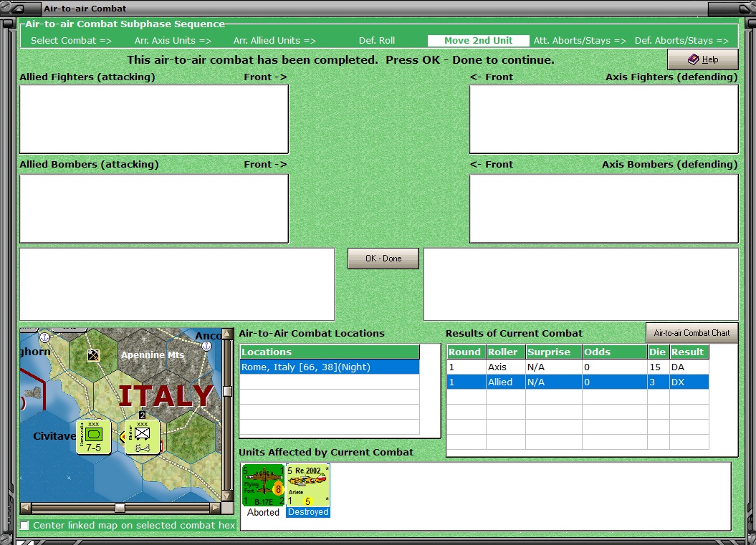Click the map horizontal scrollbar thumb
The height and width of the screenshot is (545, 756).
coord(120,508)
